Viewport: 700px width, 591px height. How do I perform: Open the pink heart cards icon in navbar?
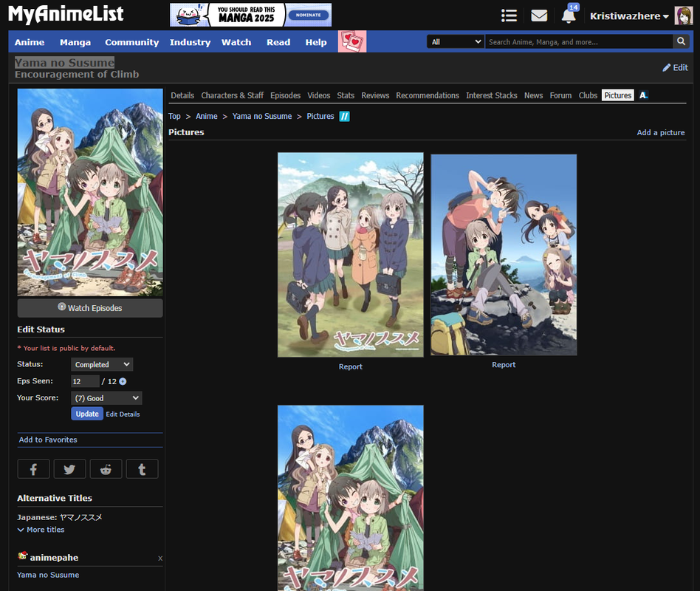pyautogui.click(x=352, y=41)
